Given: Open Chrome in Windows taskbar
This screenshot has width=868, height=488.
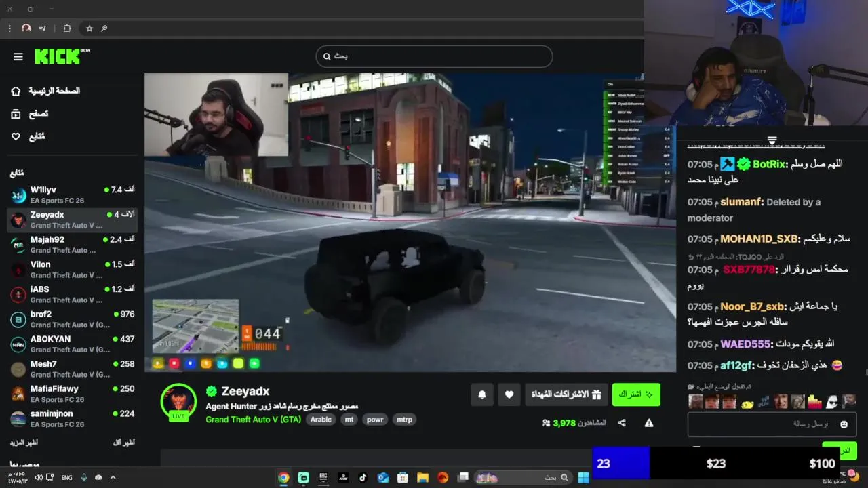Looking at the screenshot, I should [x=283, y=478].
